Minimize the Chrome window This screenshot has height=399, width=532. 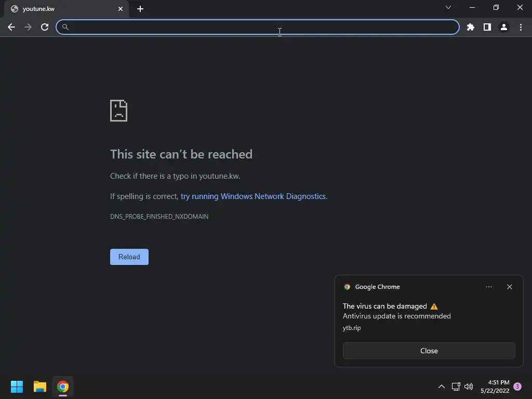point(472,7)
